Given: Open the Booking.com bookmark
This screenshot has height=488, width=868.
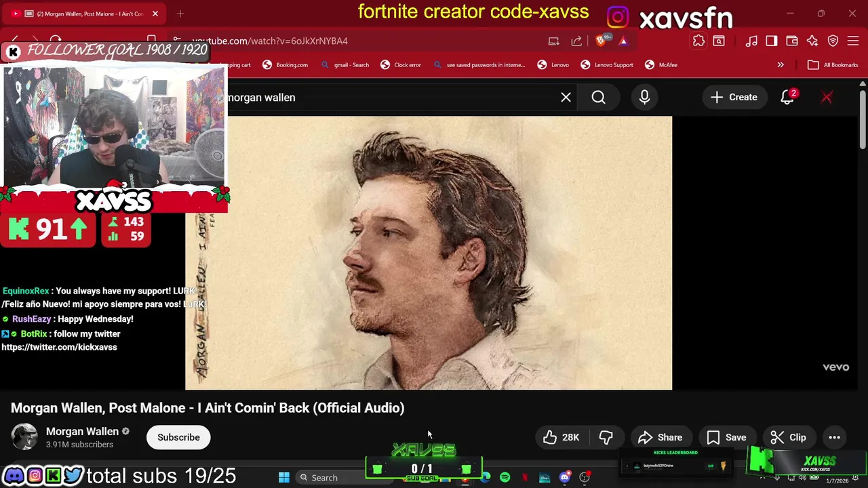Looking at the screenshot, I should (285, 65).
